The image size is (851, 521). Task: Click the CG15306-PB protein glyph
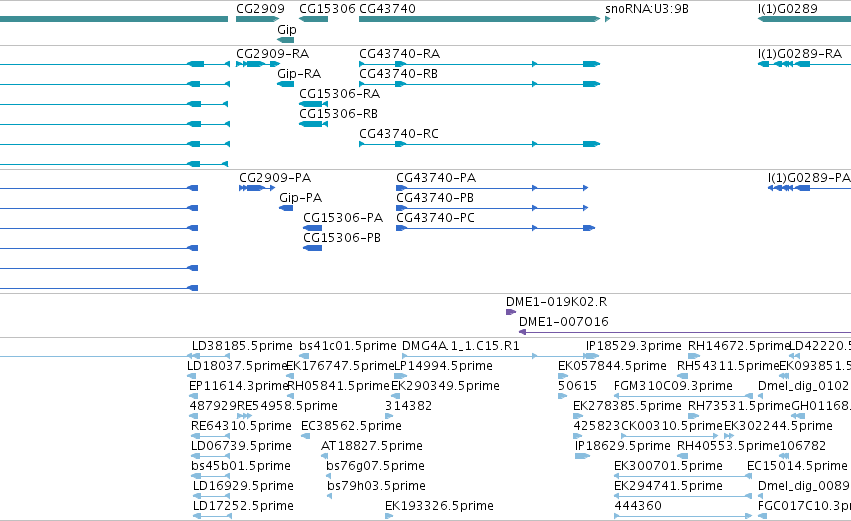click(x=313, y=249)
